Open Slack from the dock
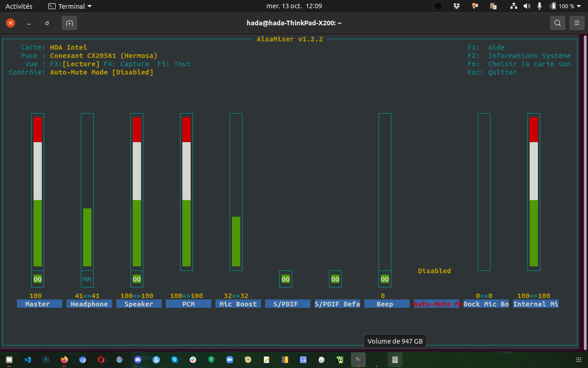This screenshot has height=368, width=588. 193,360
